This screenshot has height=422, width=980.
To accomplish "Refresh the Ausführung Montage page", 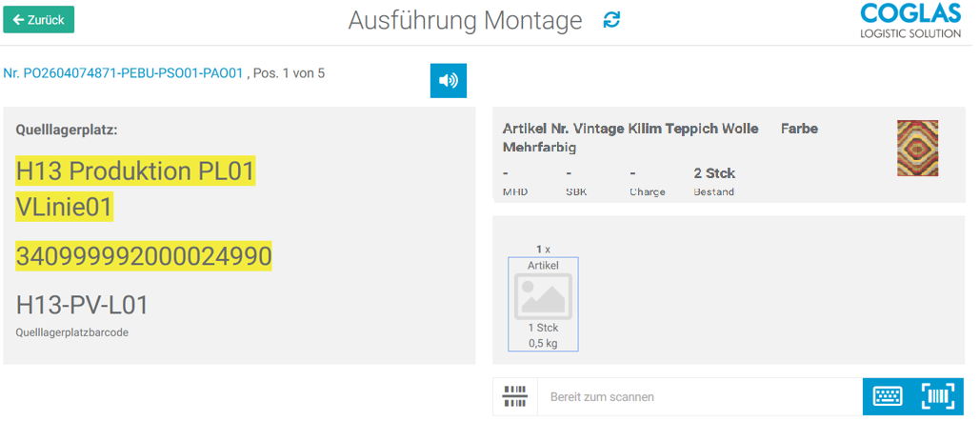I will pyautogui.click(x=611, y=20).
